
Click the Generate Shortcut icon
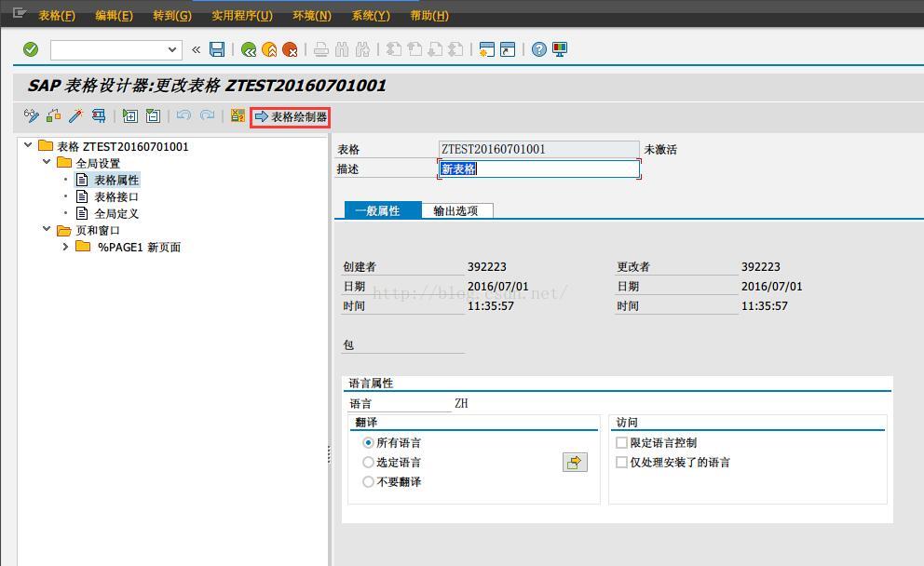pos(508,49)
